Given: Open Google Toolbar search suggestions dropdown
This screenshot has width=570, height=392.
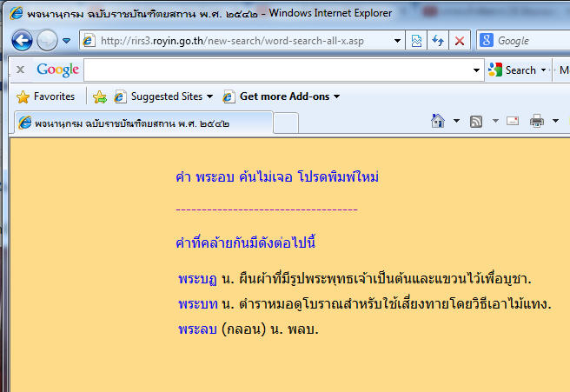Looking at the screenshot, I should (476, 70).
